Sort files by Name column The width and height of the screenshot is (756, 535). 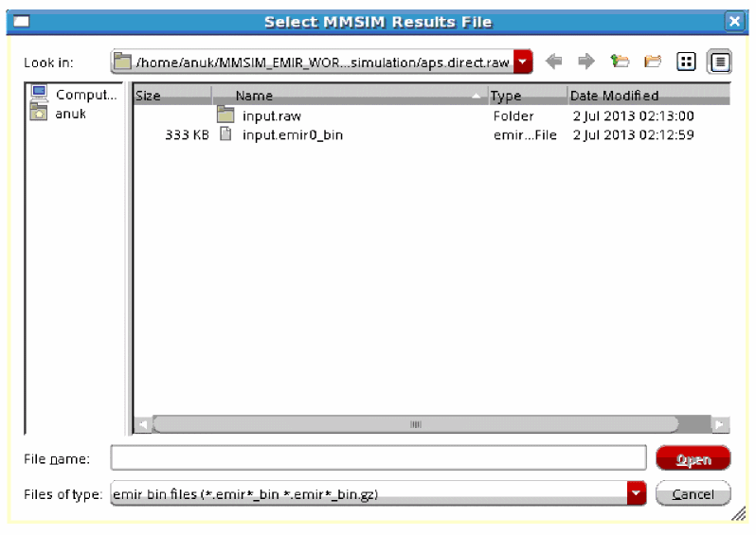350,96
